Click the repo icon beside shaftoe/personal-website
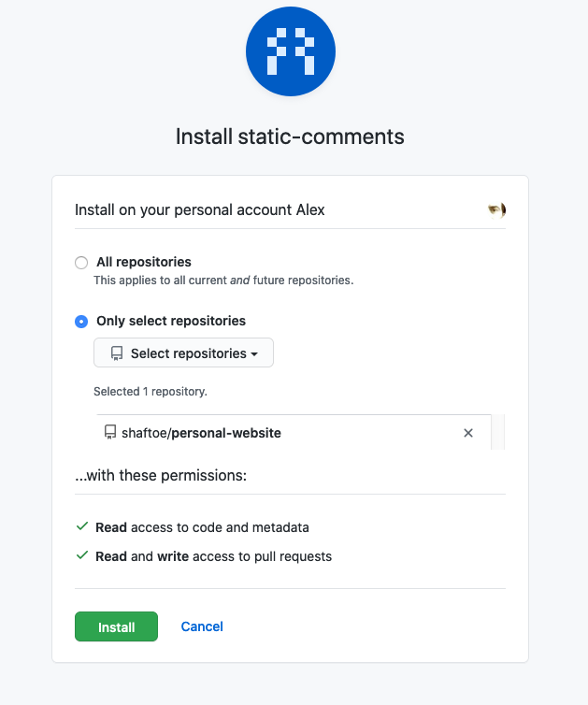Screen dimensions: 588x705 [110, 433]
